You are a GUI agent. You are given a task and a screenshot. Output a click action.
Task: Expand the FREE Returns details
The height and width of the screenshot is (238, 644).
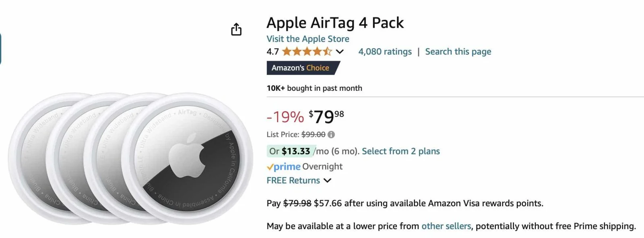coord(327,181)
